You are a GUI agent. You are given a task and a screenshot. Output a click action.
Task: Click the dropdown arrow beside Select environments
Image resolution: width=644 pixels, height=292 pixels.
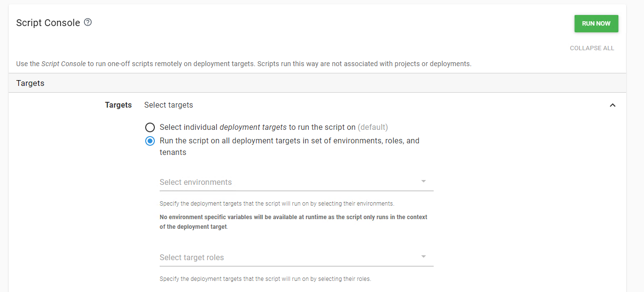[x=423, y=181]
